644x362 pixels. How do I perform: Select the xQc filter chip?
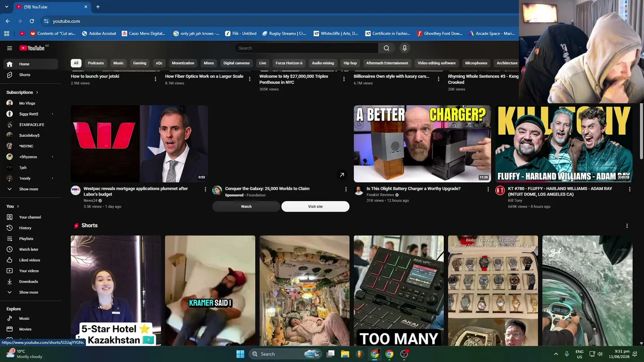(159, 63)
